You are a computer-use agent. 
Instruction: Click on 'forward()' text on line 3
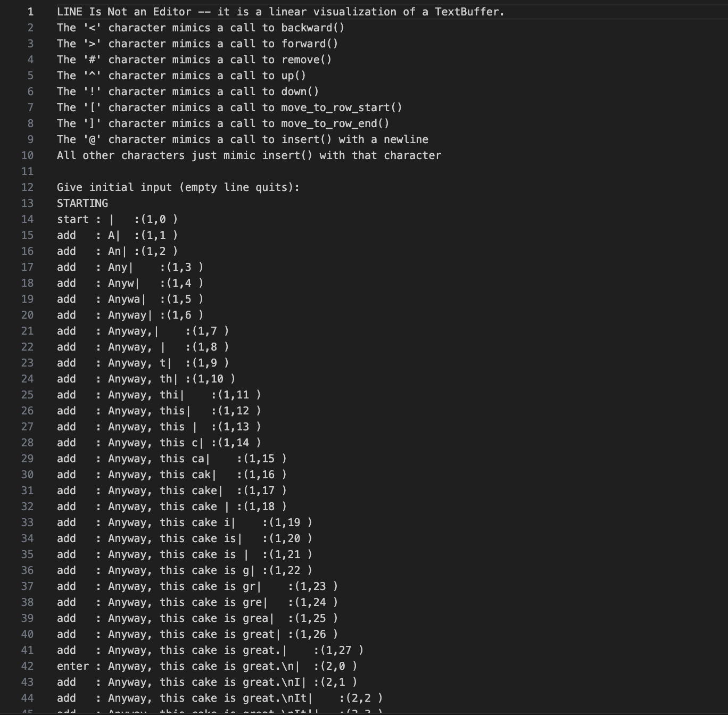coord(310,44)
